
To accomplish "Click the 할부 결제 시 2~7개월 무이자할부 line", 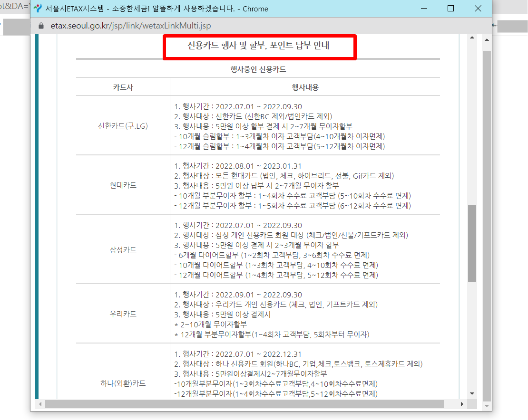I will (263, 126).
